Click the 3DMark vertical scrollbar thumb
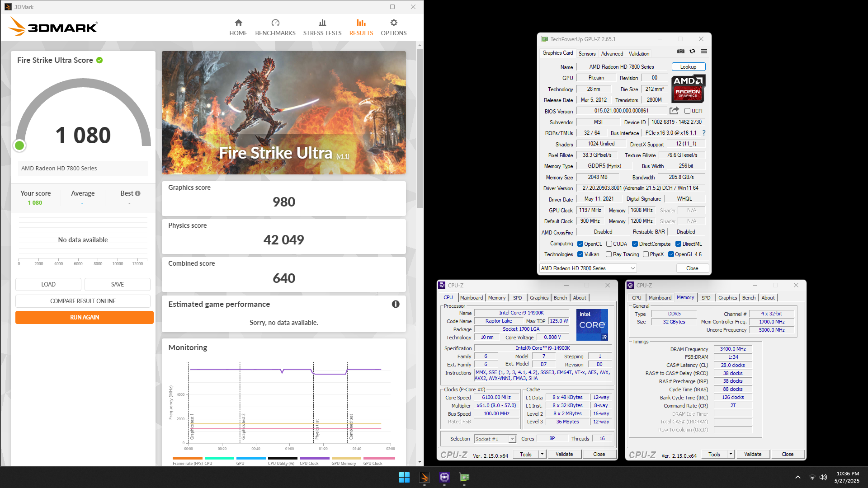 (x=420, y=129)
